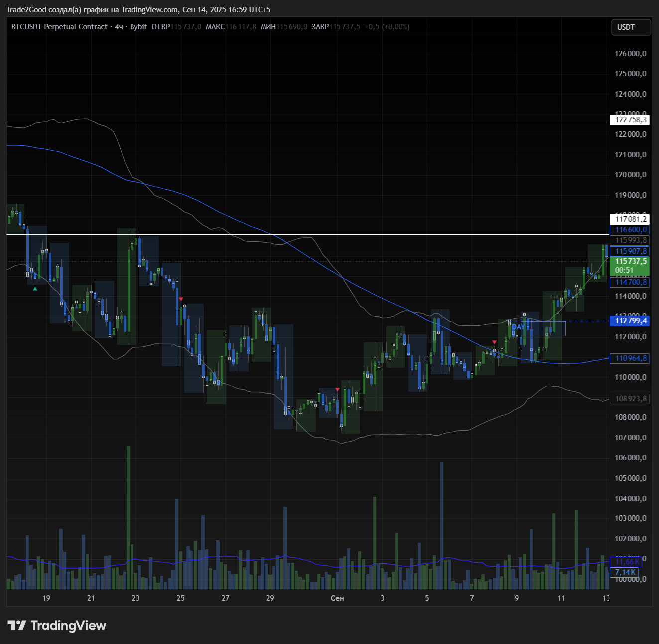Select the 114700,8 price label
This screenshot has width=659, height=644.
(x=630, y=282)
